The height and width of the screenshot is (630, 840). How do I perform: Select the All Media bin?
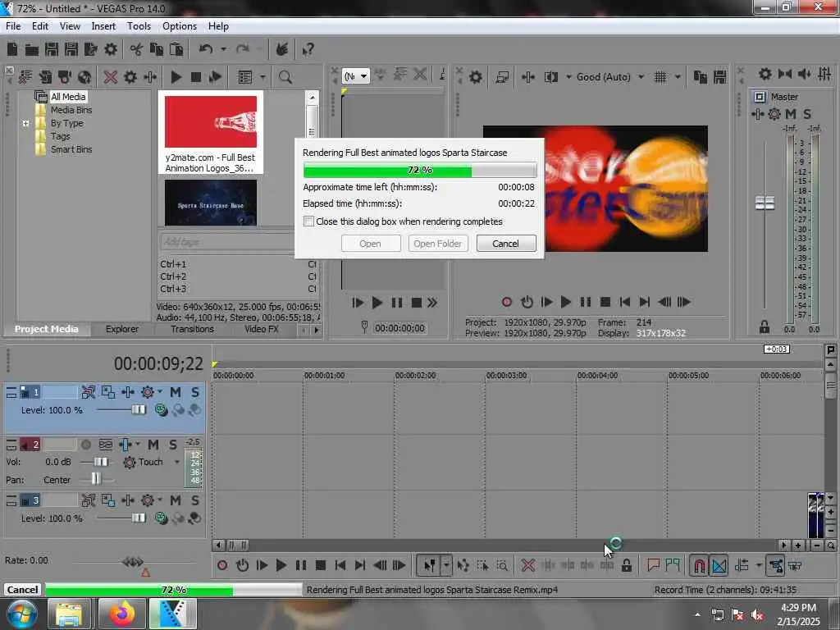(68, 97)
